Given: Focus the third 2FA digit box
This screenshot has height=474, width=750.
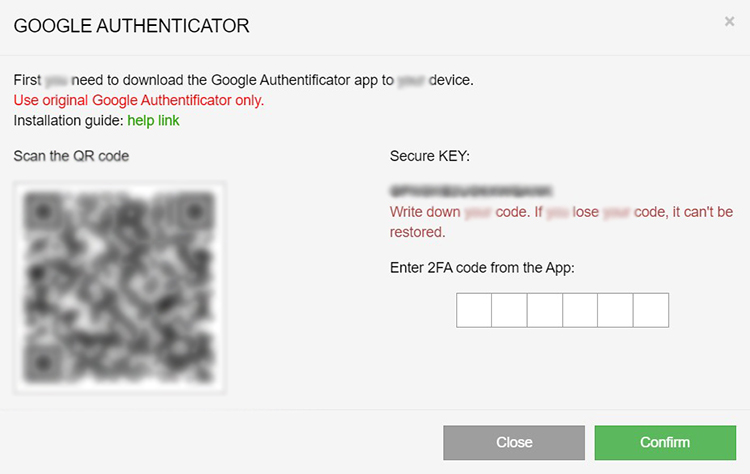Looking at the screenshot, I should tap(545, 310).
